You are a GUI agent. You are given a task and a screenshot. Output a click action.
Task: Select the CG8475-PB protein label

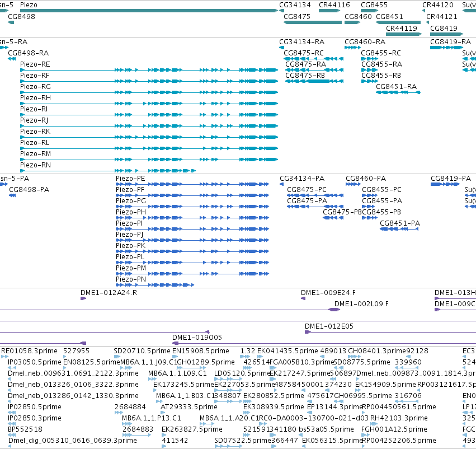pyautogui.click(x=342, y=212)
